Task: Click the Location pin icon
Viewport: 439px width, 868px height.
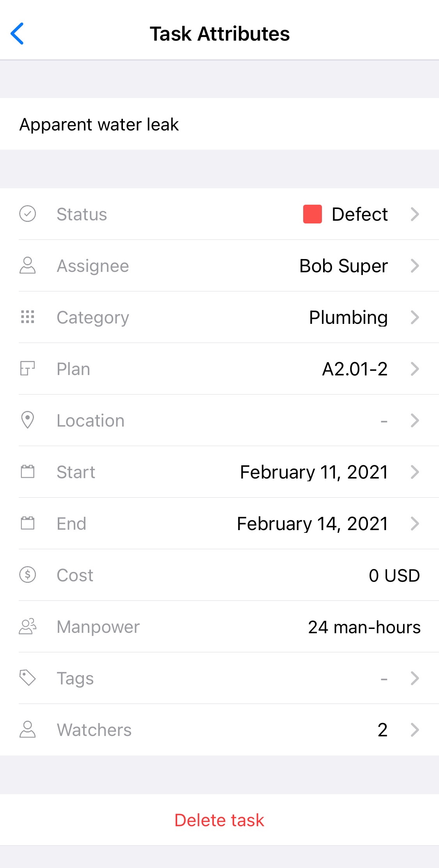Action: click(x=28, y=420)
